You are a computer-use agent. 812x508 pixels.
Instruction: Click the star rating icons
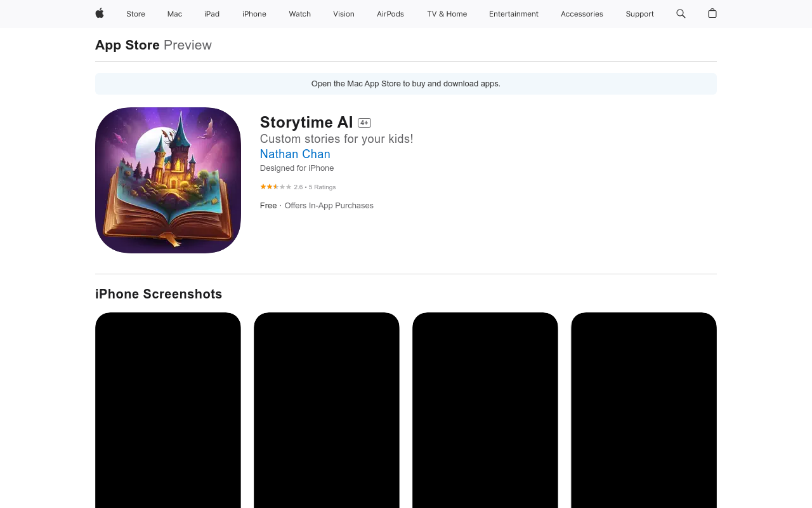point(276,187)
